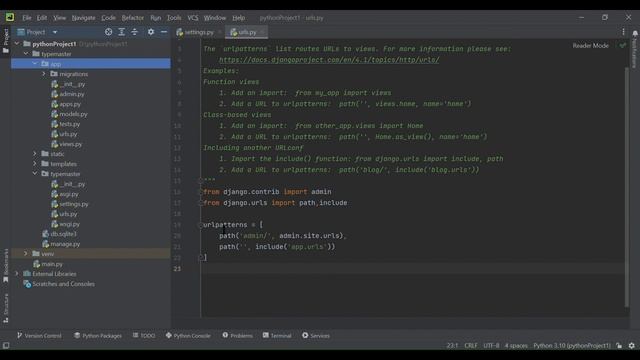Viewport: 640px width, 360px height.
Task: Open the Tools menu
Action: coord(174,18)
